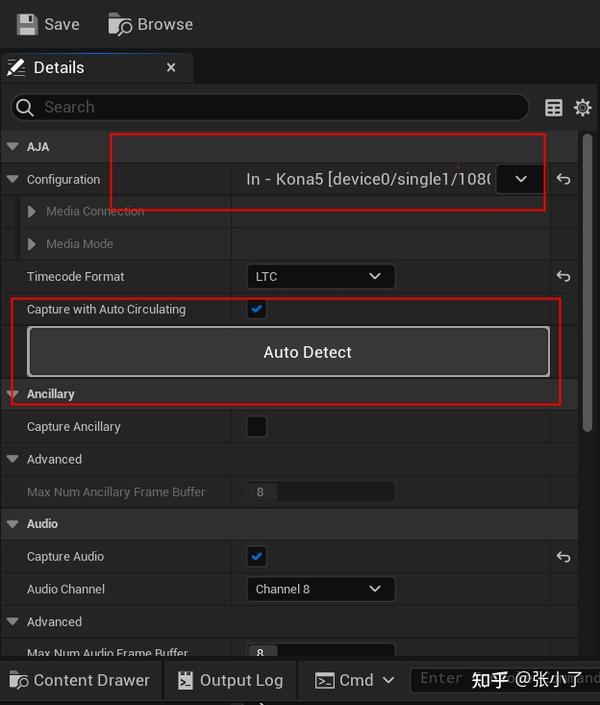Image resolution: width=600 pixels, height=705 pixels.
Task: Open the Content Drawer
Action: tap(79, 680)
